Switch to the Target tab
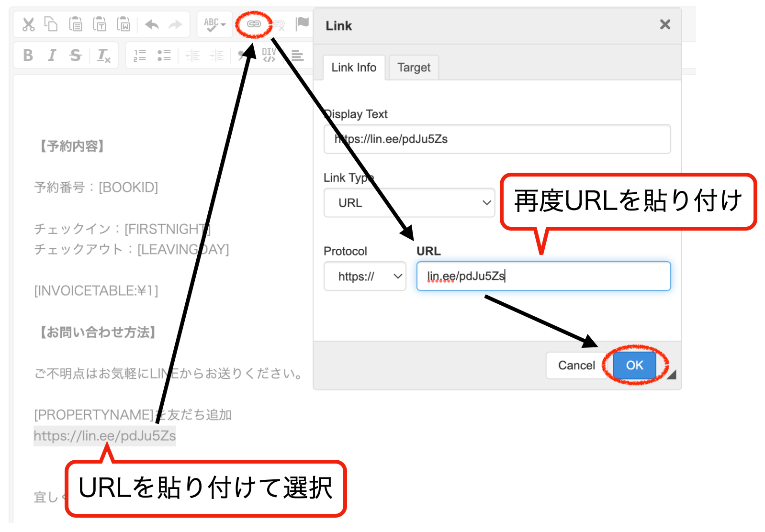Image resolution: width=765 pixels, height=532 pixels. pos(414,67)
